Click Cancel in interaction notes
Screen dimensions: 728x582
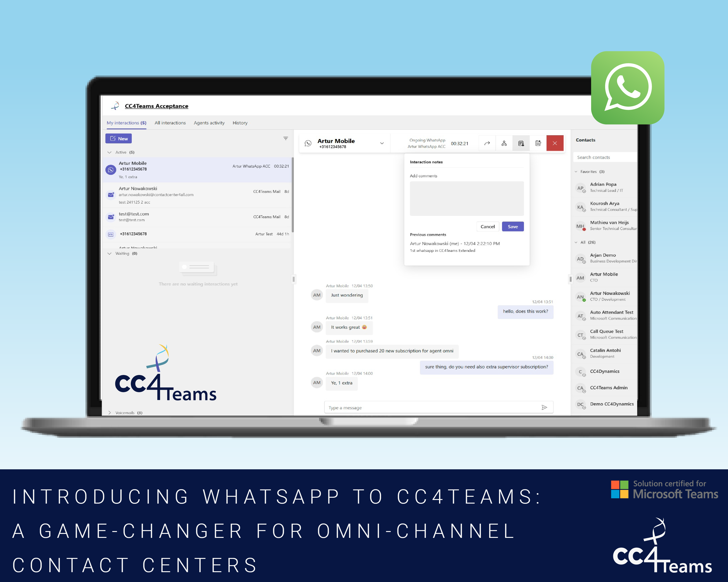pos(487,226)
